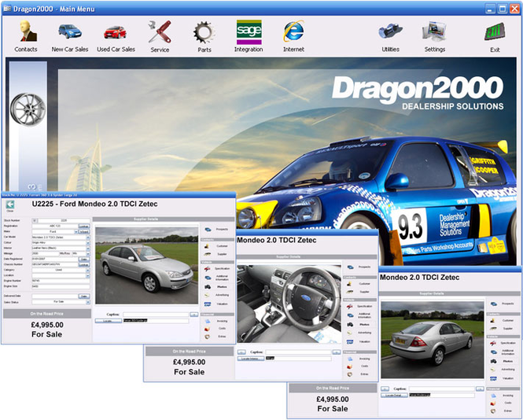Click 'U2225 - Ford Mondeo 2.0 TDCI Zetec' heading

tap(94, 204)
